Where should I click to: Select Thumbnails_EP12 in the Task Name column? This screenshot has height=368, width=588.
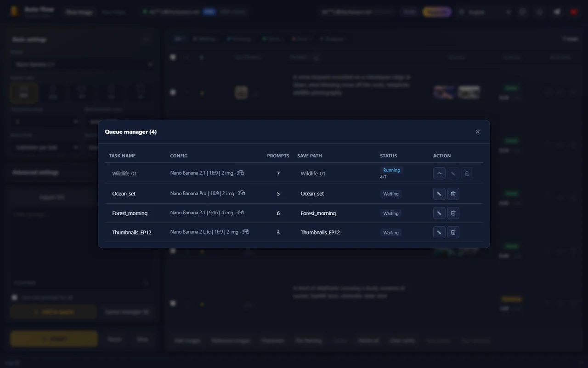pyautogui.click(x=132, y=233)
